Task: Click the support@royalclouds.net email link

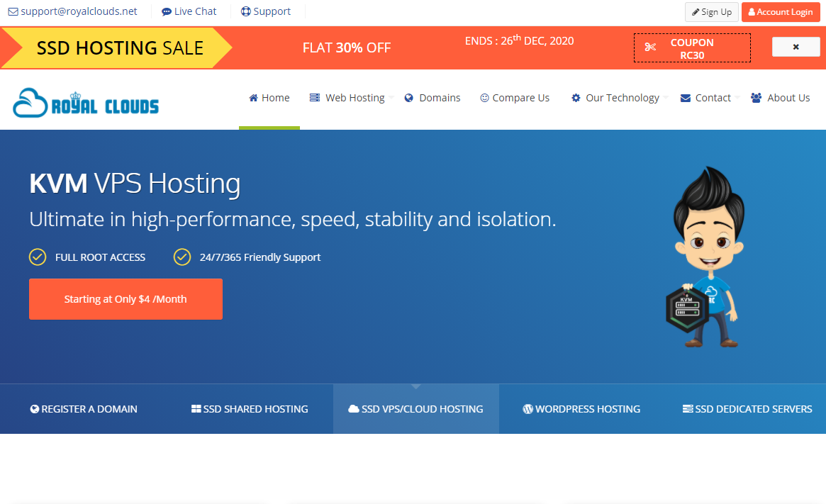Action: [x=79, y=11]
